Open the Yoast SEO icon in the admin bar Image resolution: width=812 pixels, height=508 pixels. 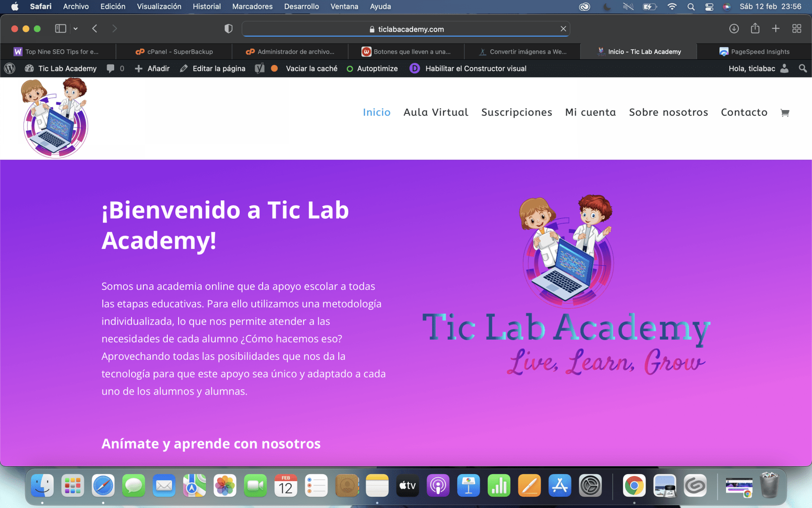259,69
